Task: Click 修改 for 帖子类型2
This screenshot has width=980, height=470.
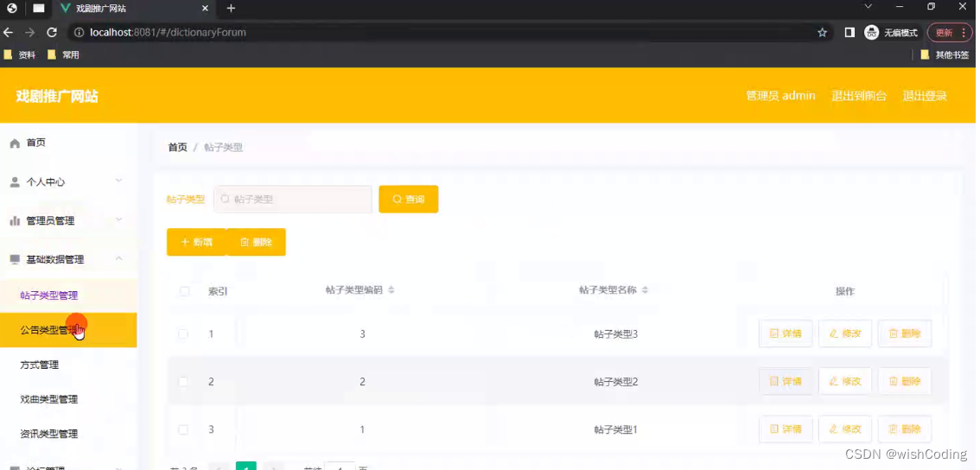Action: pyautogui.click(x=845, y=381)
